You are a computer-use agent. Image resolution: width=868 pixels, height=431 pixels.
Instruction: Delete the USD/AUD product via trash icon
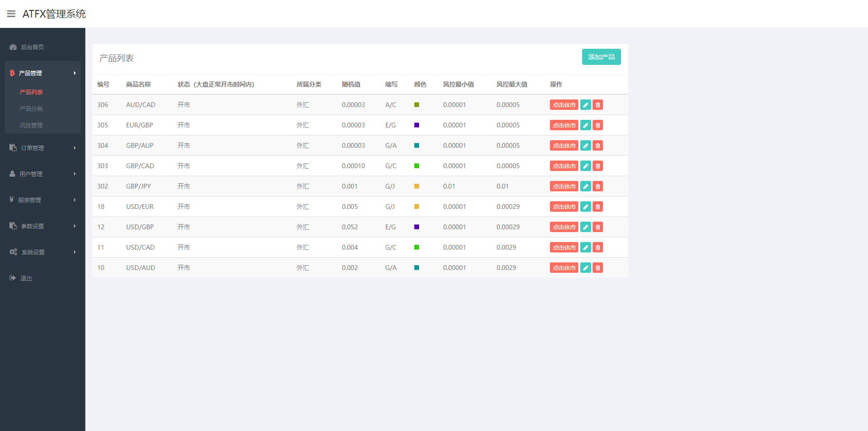click(x=598, y=268)
